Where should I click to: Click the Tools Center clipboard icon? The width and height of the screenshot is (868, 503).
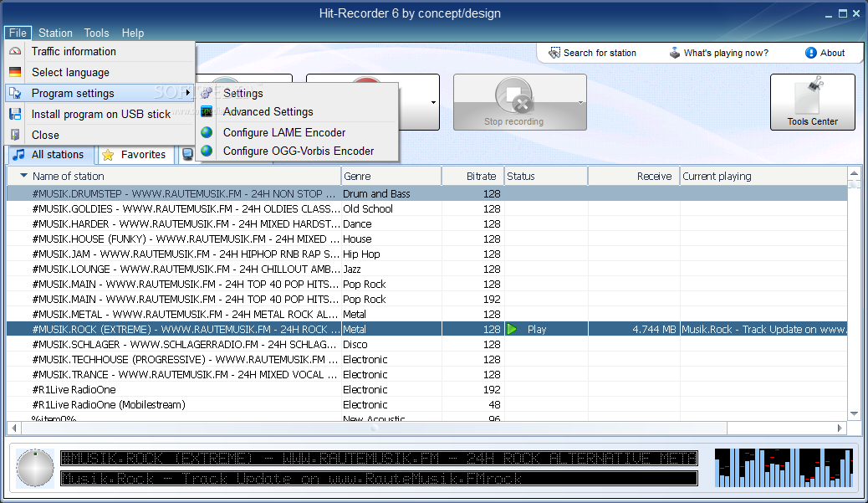(x=811, y=95)
